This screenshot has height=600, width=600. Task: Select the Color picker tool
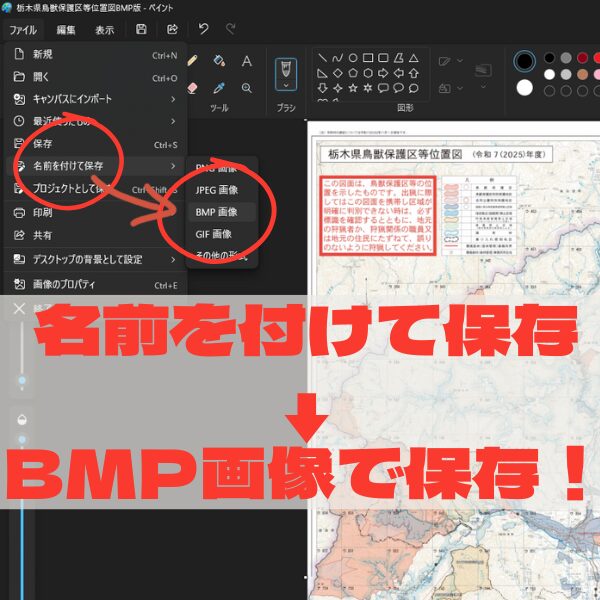219,88
